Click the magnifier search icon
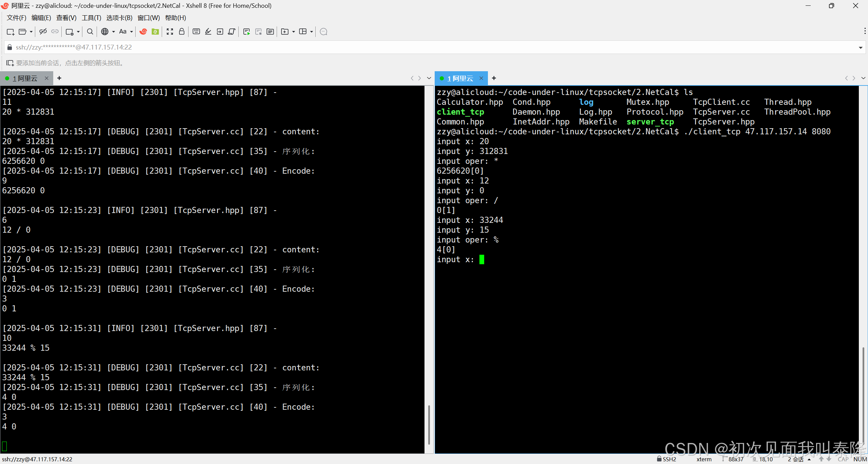 coord(90,32)
